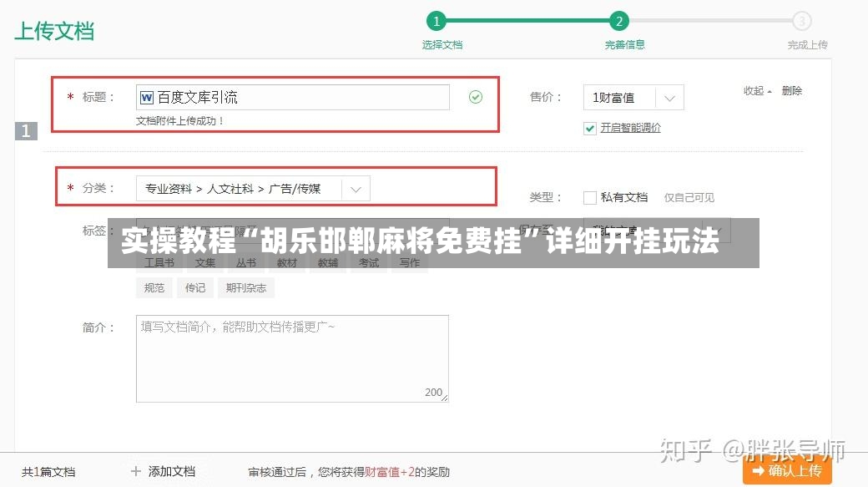Screen dimensions: 868x487
Task: Select the 教辅 tag
Action: click(328, 262)
